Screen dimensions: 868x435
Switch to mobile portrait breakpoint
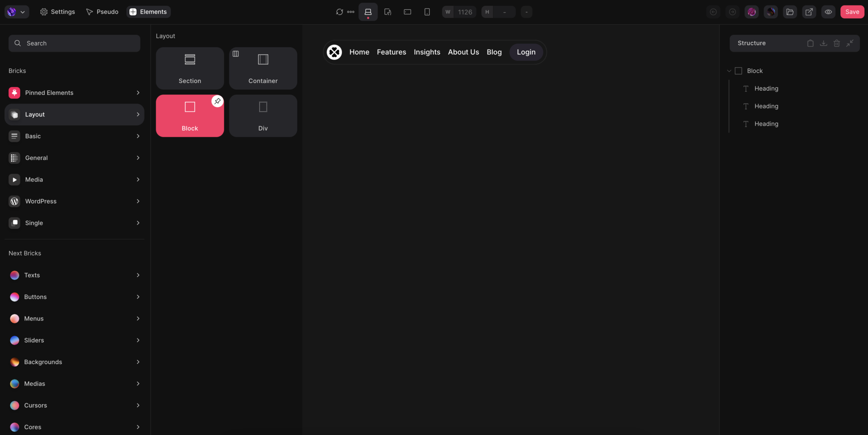point(427,12)
